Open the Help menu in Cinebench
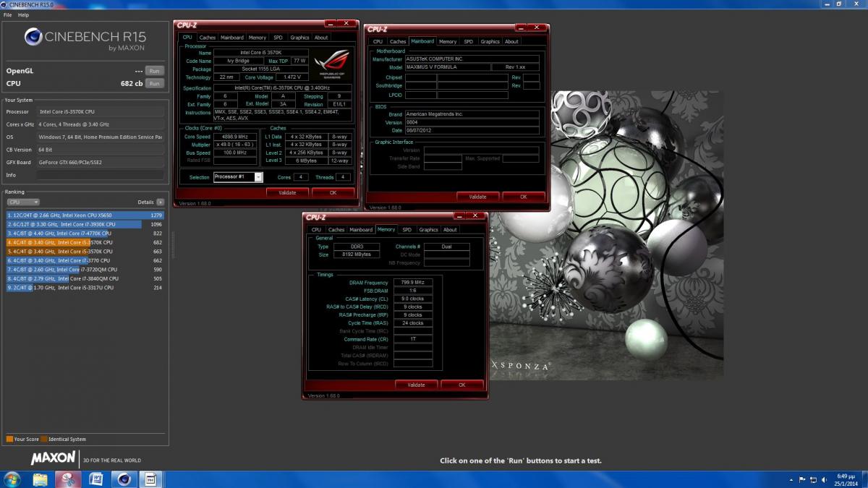 [24, 14]
